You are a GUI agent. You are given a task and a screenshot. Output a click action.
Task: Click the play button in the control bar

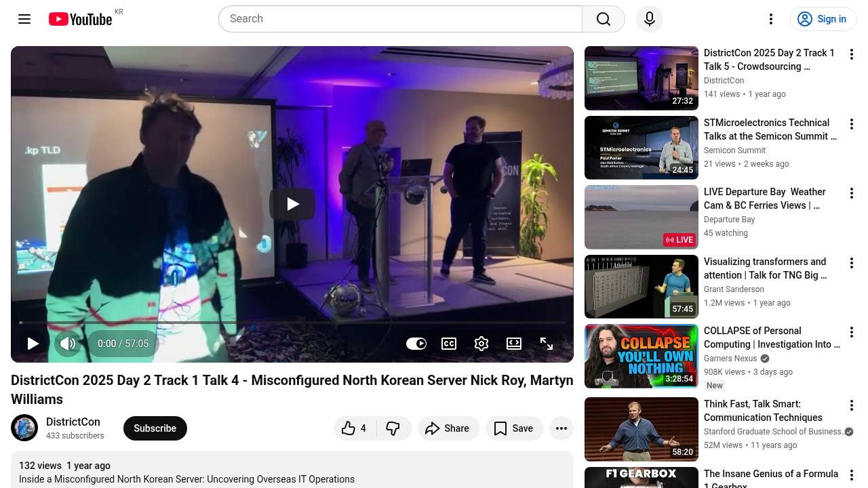(x=33, y=344)
